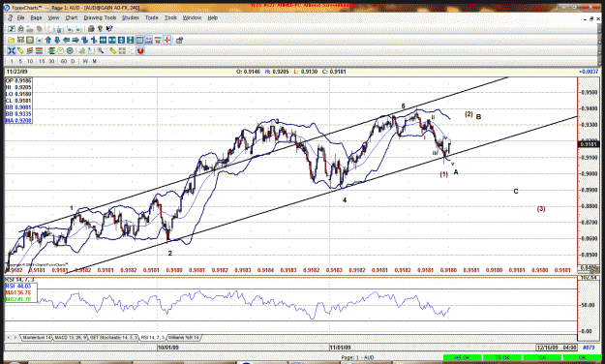The image size is (605, 364).
Task: Open the Chart menu
Action: [x=72, y=17]
